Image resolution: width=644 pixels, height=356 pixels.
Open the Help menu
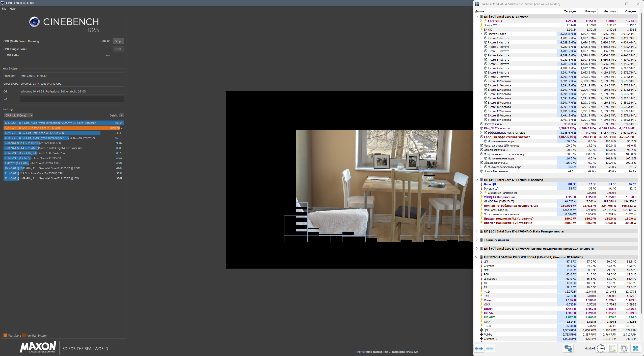tap(13, 9)
